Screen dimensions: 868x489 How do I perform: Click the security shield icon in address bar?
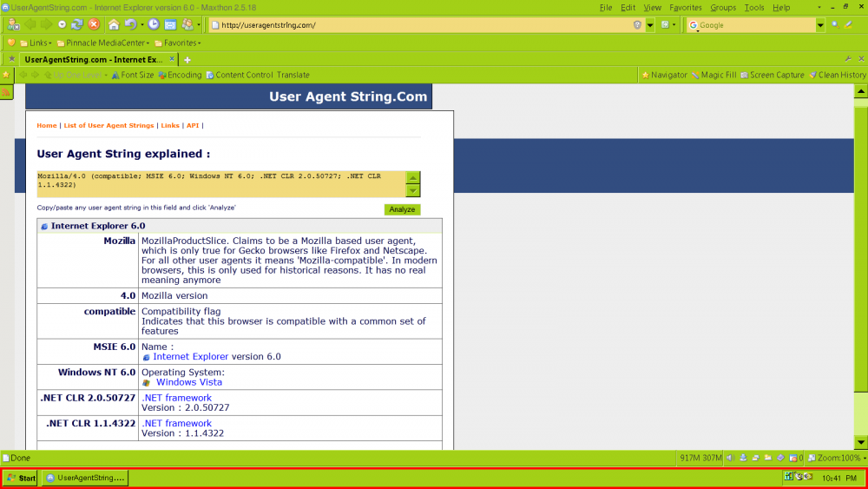click(x=637, y=25)
